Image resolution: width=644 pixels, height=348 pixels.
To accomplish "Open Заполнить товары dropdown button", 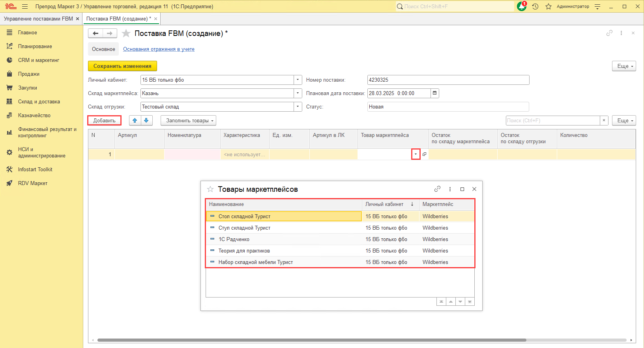I will (188, 120).
